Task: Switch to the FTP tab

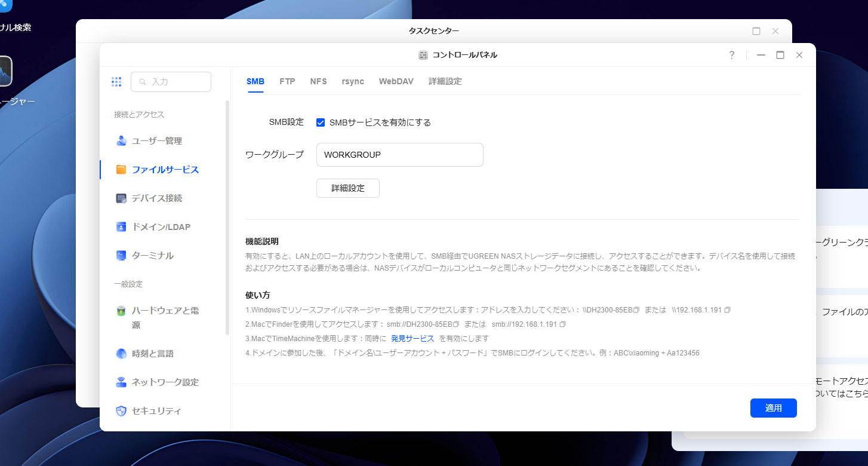Action: tap(287, 81)
